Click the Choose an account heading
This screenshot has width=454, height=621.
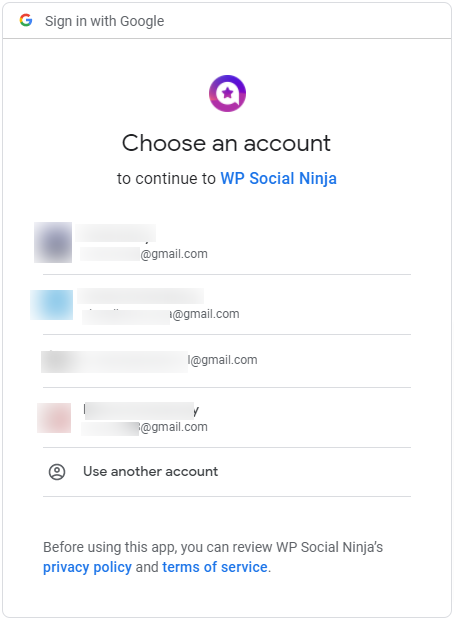[x=226, y=143]
